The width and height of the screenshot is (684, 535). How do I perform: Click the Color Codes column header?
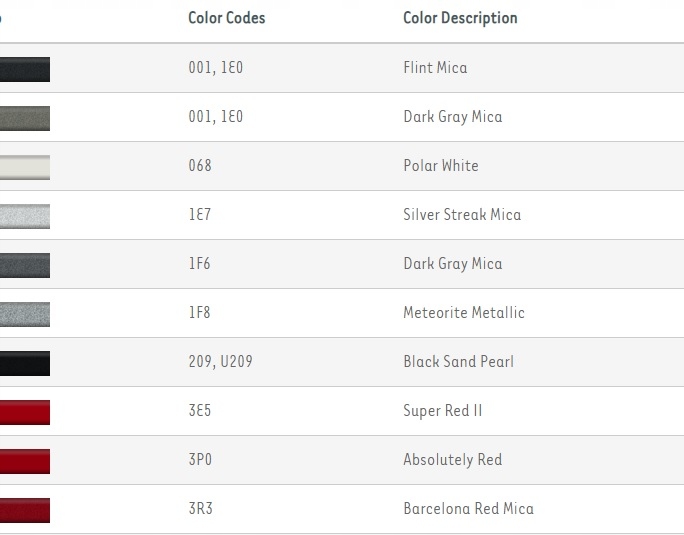tap(227, 18)
